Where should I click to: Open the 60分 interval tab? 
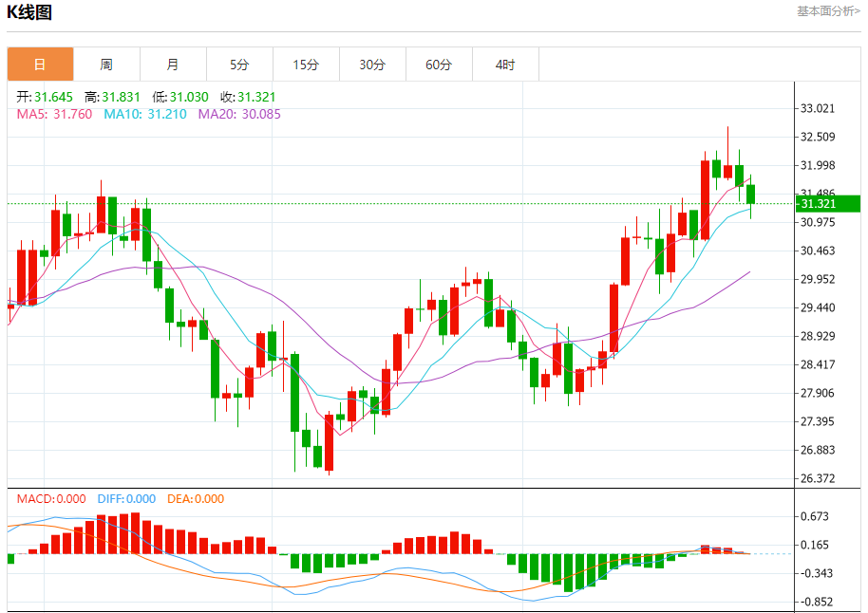tap(439, 65)
